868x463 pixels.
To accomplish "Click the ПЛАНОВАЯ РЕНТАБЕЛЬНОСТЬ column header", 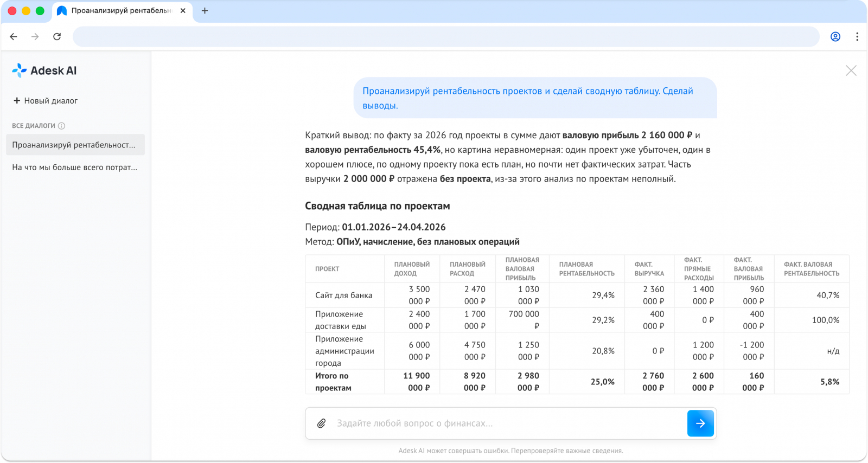I will (x=586, y=269).
